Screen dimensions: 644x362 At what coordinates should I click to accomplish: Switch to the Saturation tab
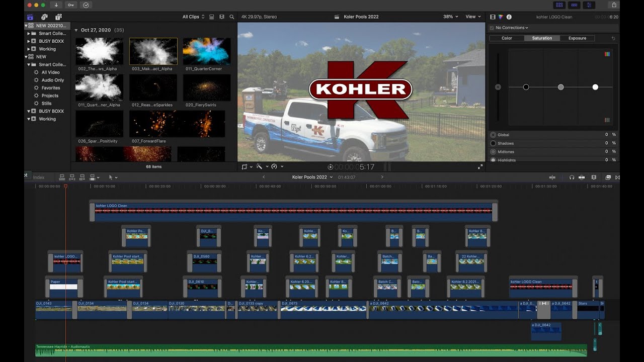(x=542, y=38)
